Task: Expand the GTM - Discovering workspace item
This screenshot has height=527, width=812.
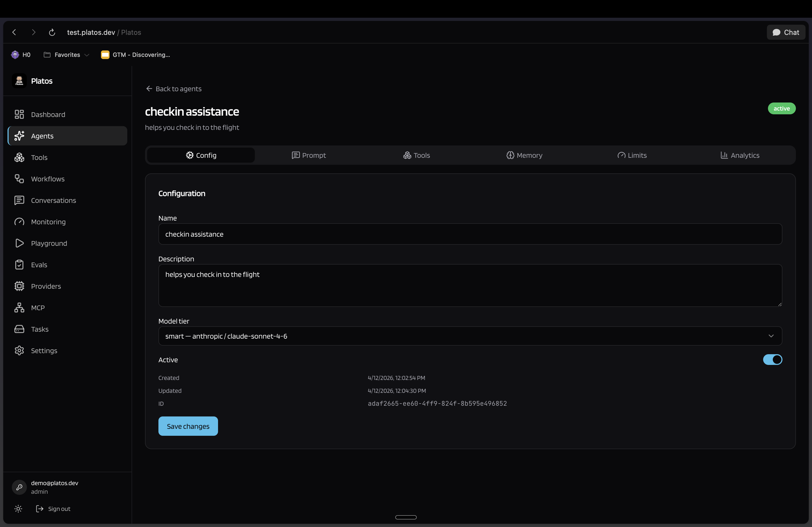Action: (x=135, y=54)
